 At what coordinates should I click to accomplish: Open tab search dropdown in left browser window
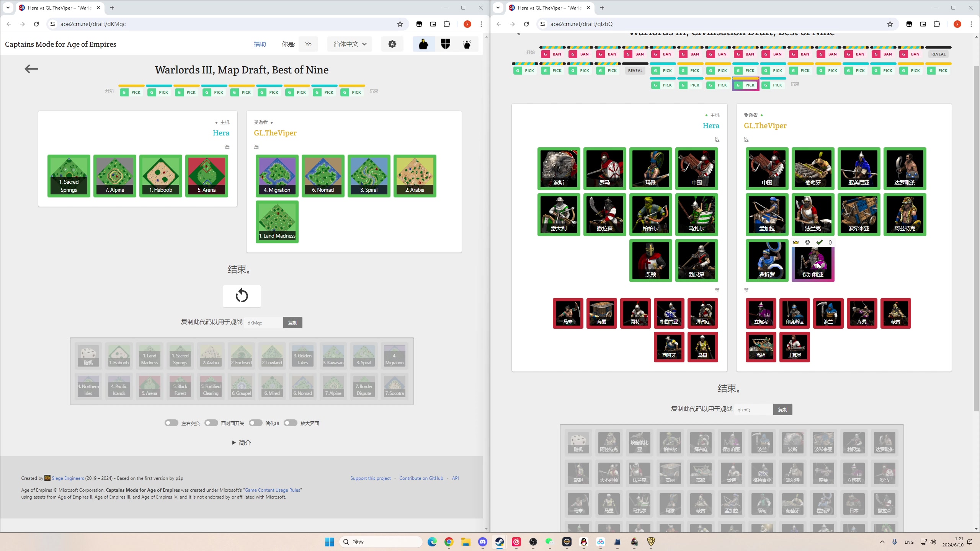(8, 8)
